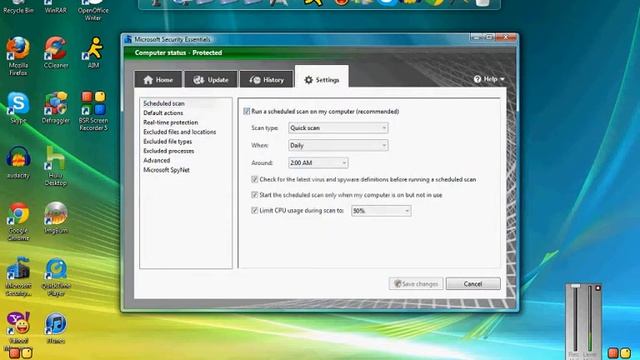Select Default actions in settings list
The image size is (640, 360).
[x=163, y=113]
